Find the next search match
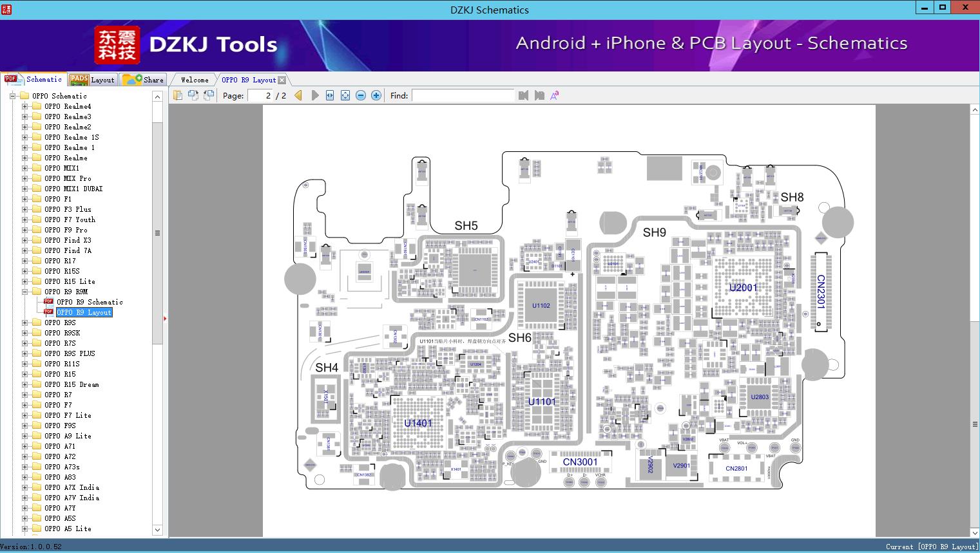Screen dimensions: 980x553 [x=539, y=95]
